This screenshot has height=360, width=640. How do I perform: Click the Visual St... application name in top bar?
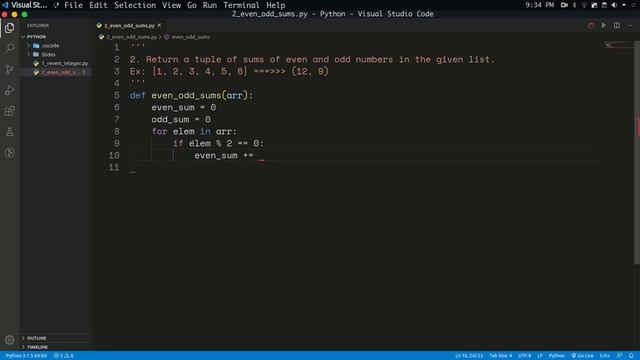[29, 5]
